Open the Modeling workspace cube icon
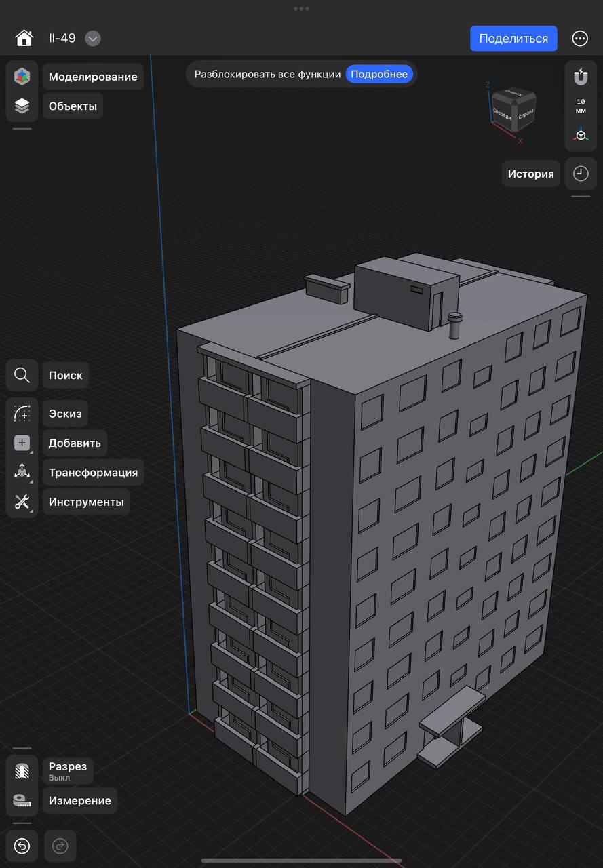The height and width of the screenshot is (868, 603). pos(22,77)
